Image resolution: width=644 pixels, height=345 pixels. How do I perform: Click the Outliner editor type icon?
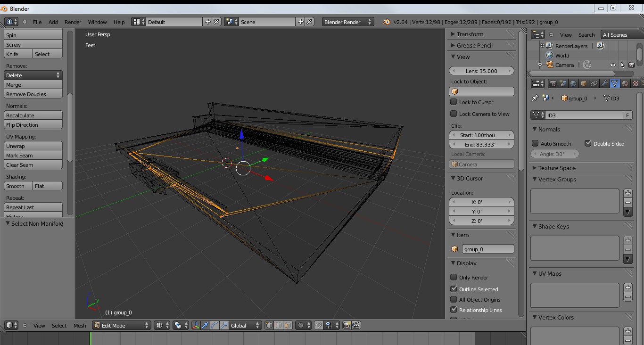click(538, 34)
